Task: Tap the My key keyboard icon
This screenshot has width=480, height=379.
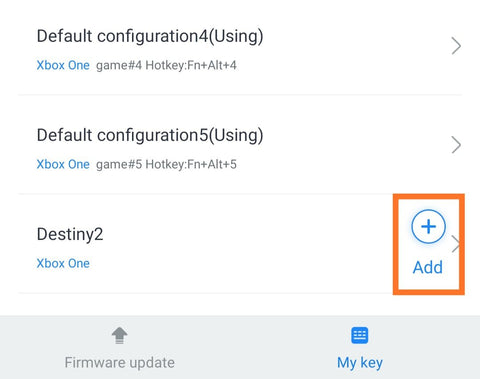Action: (360, 335)
